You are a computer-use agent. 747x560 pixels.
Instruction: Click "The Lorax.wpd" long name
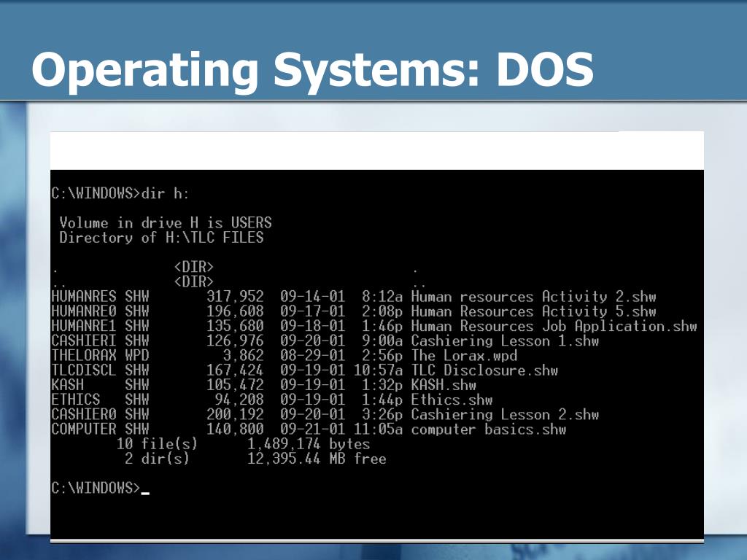click(x=464, y=355)
